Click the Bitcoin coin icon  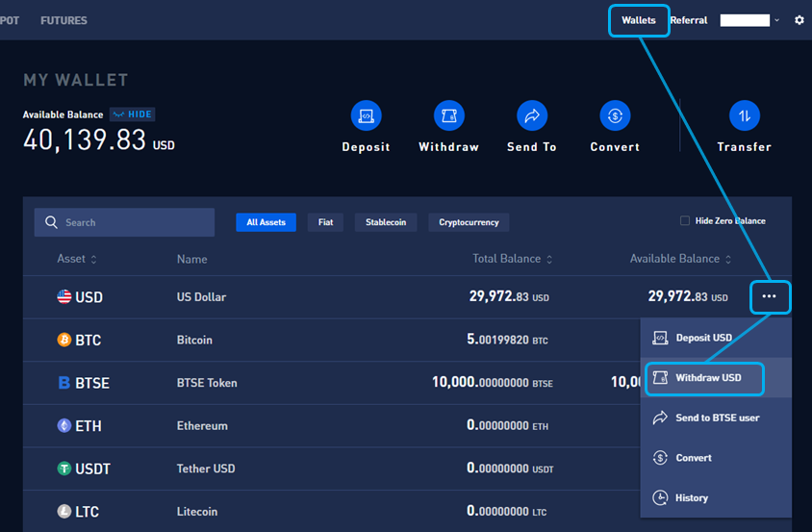tap(64, 340)
